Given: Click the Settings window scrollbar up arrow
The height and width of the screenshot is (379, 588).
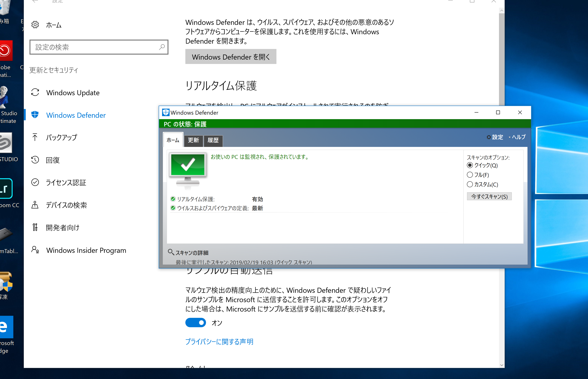Looking at the screenshot, I should click(502, 11).
